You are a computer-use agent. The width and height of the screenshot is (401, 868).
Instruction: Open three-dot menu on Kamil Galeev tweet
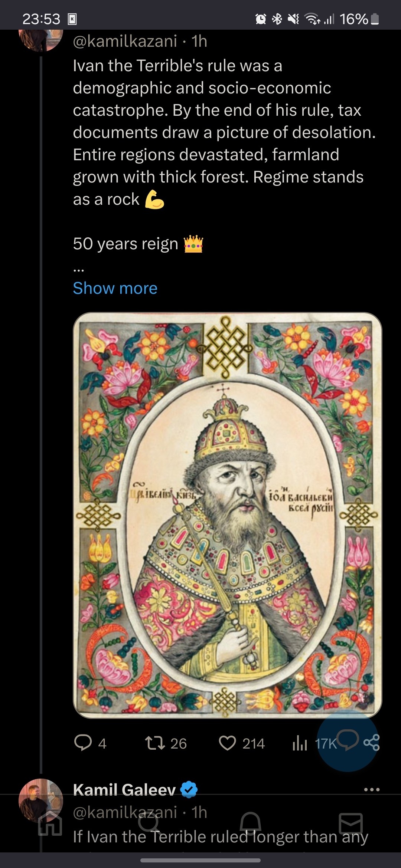click(372, 789)
